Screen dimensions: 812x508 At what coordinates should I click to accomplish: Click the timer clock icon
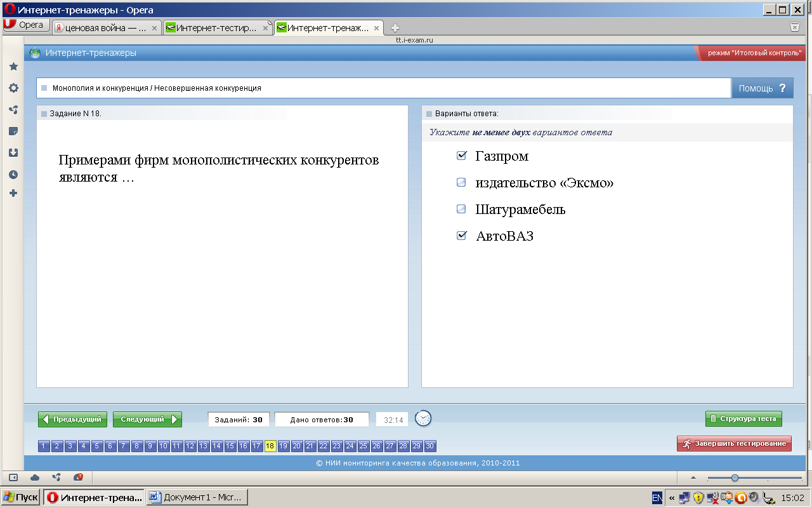point(423,418)
